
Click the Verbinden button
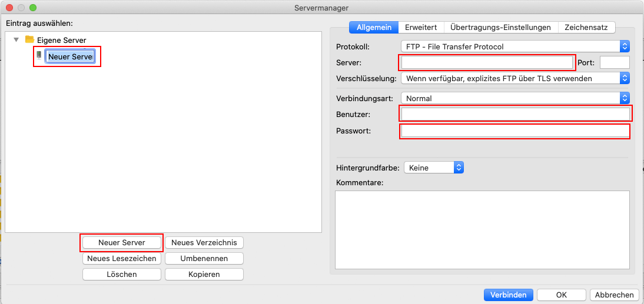click(509, 295)
